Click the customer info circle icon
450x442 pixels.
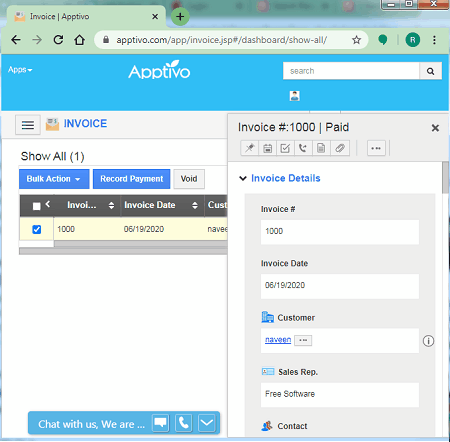(428, 341)
